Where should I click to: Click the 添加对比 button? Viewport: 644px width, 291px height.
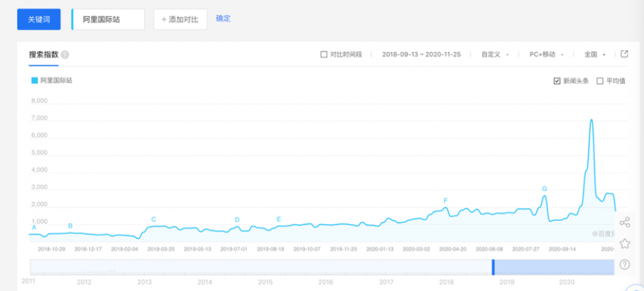tap(180, 19)
